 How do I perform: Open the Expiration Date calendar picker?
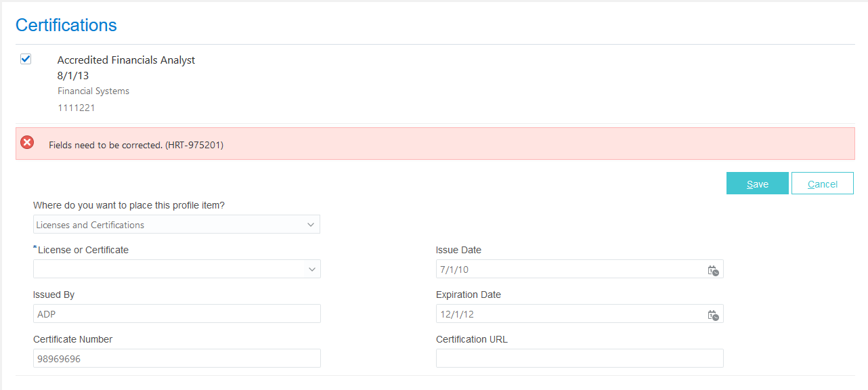pos(713,315)
